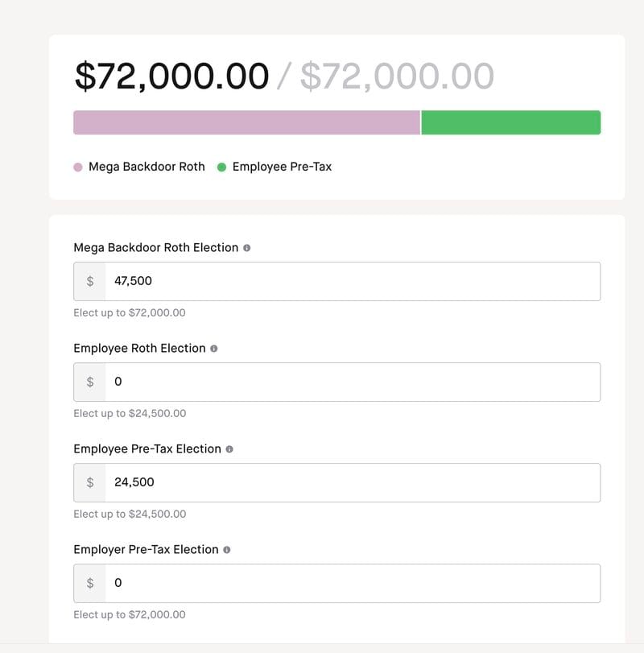Click the Mega Backdoor Roth legend label

(x=147, y=167)
